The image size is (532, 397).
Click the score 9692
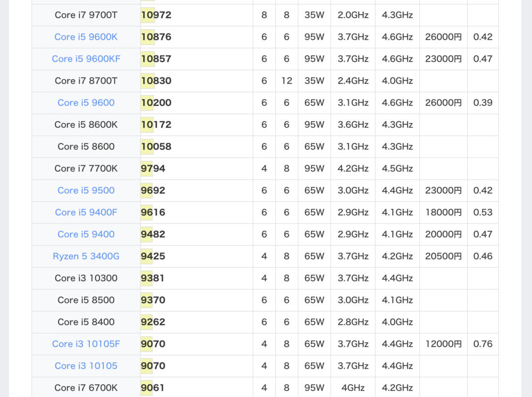[x=153, y=191]
